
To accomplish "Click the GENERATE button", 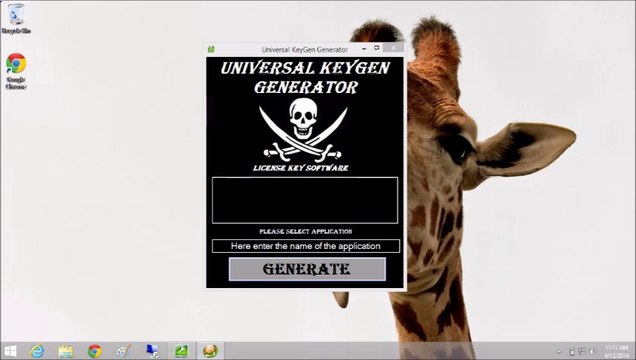I will [x=307, y=269].
